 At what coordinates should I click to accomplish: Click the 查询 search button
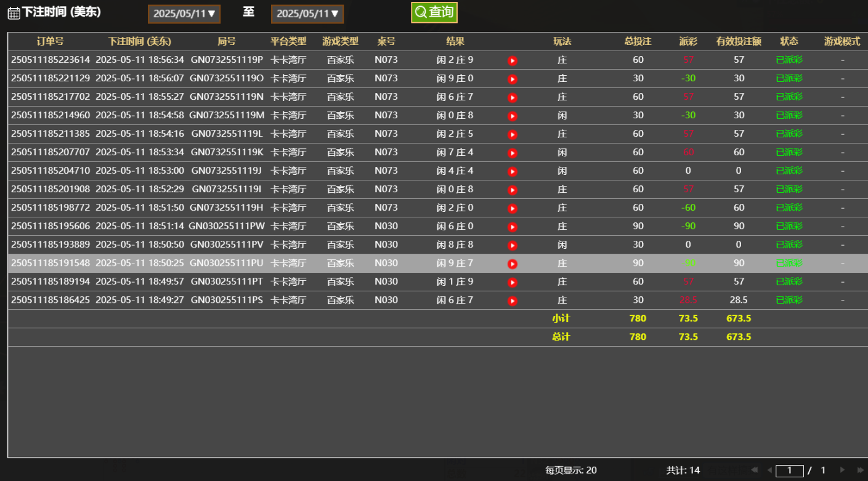(434, 12)
